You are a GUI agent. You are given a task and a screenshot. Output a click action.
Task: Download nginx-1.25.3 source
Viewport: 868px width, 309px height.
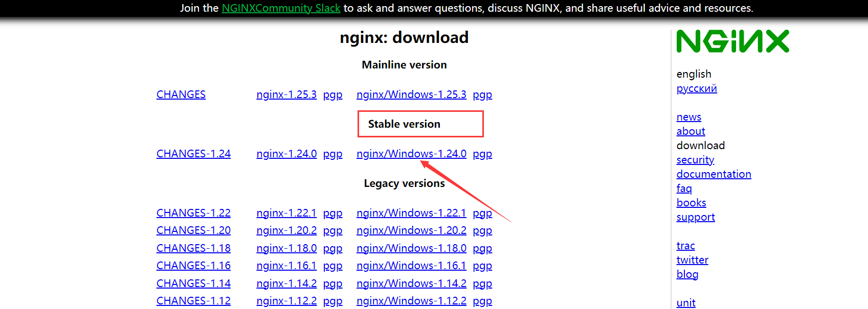click(x=286, y=94)
